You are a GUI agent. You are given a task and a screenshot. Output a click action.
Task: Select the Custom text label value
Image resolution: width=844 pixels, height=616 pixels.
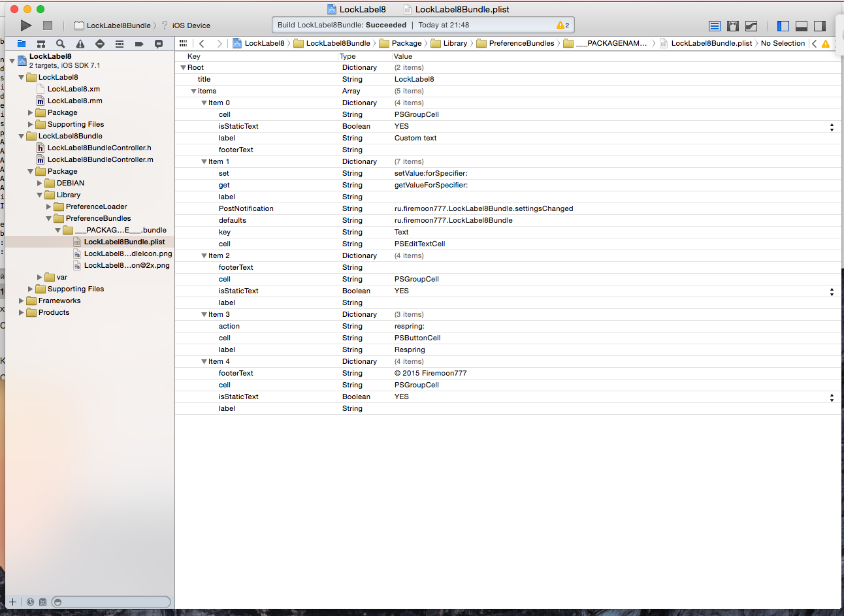[x=415, y=138]
